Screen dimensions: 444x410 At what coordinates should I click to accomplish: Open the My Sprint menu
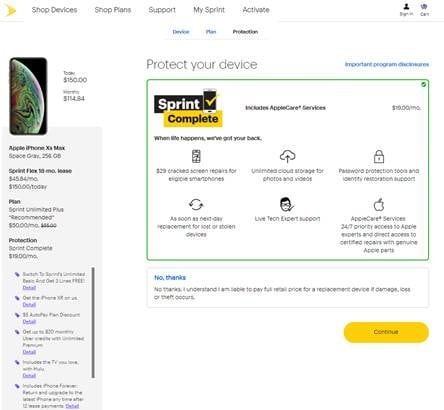(209, 10)
